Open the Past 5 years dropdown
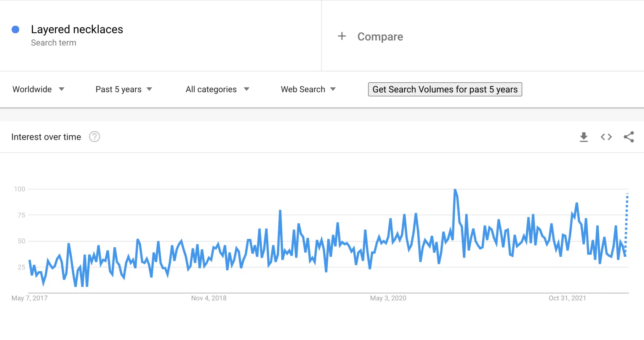Screen dimensions: 644x340 pos(124,89)
